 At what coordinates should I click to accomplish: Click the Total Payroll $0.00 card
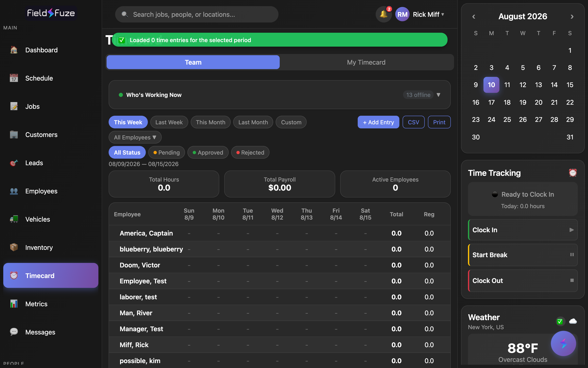tap(280, 184)
